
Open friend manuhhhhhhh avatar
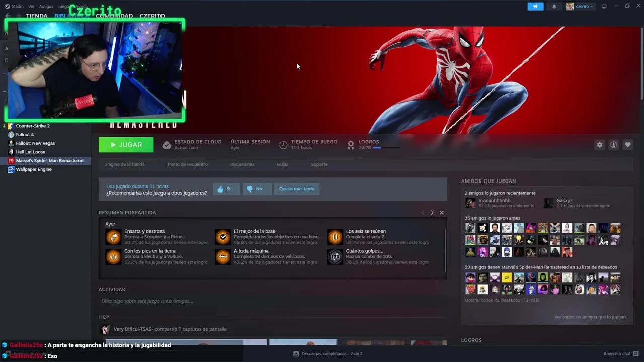(470, 203)
